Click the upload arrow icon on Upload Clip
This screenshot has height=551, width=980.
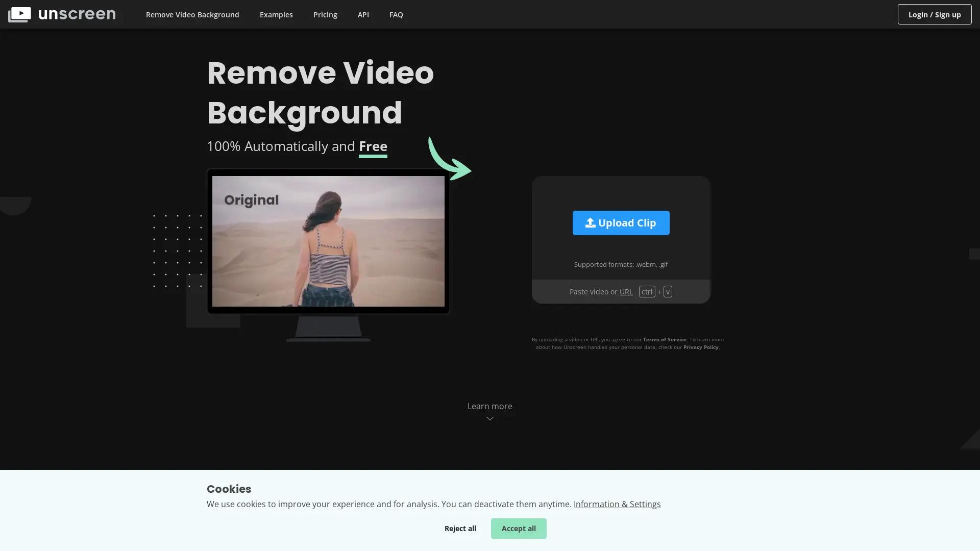590,222
